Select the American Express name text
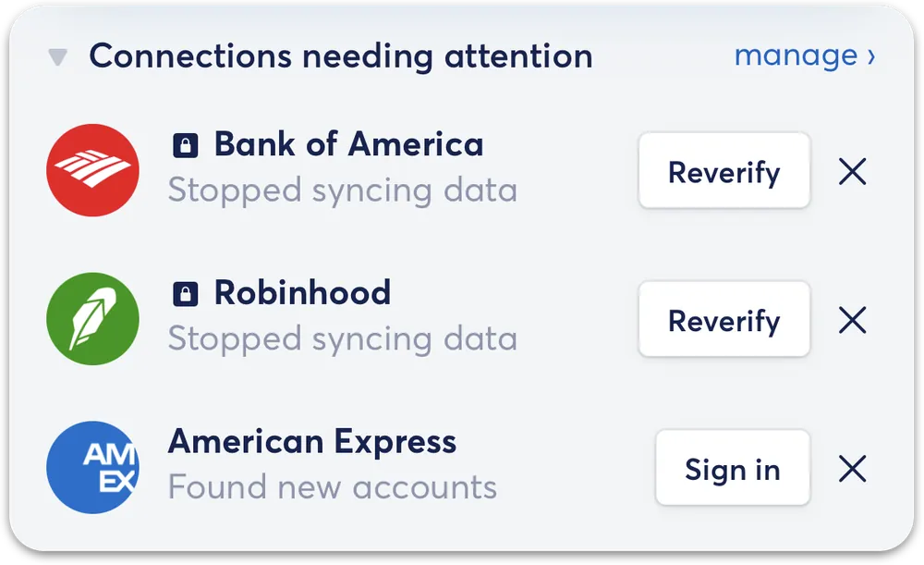Screen dimensions: 924x565 click(x=312, y=442)
